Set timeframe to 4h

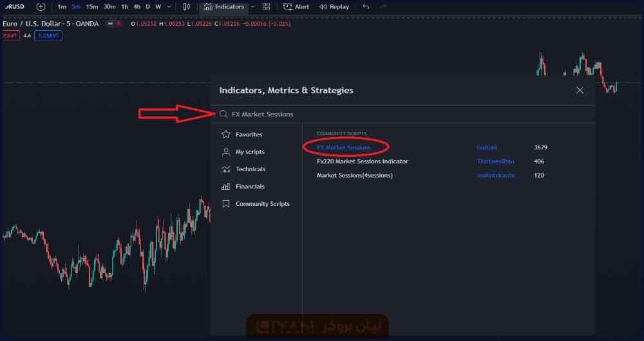point(137,6)
